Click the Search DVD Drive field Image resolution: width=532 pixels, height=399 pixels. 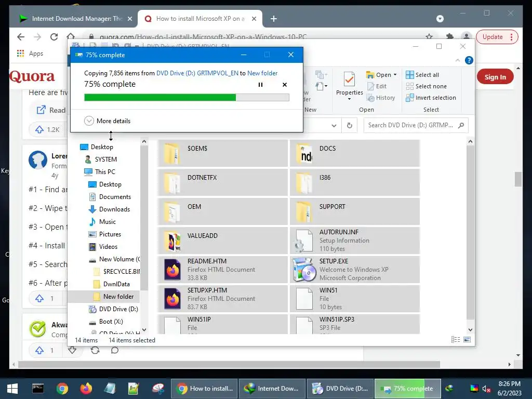click(416, 125)
